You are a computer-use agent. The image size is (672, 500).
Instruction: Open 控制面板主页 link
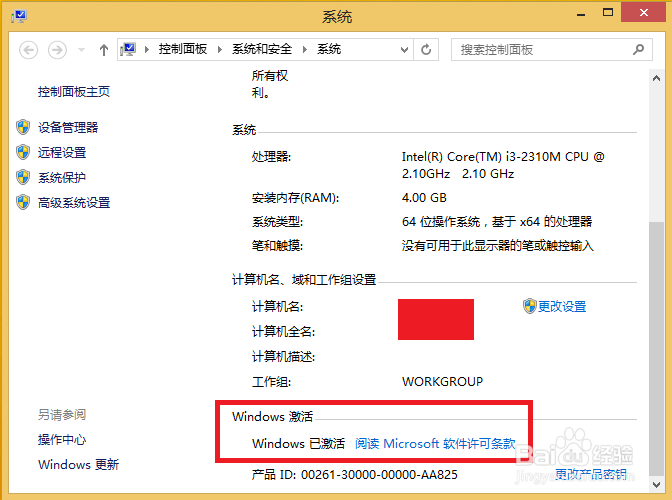tap(74, 92)
